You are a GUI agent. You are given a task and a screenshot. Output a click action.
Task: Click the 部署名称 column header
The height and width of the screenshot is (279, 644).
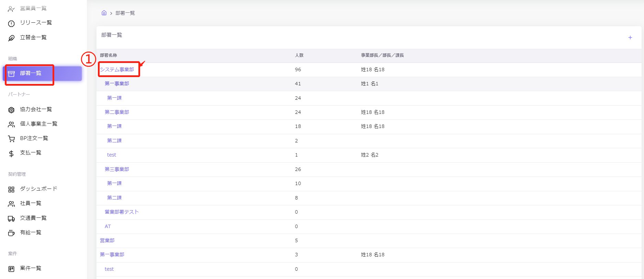click(109, 55)
